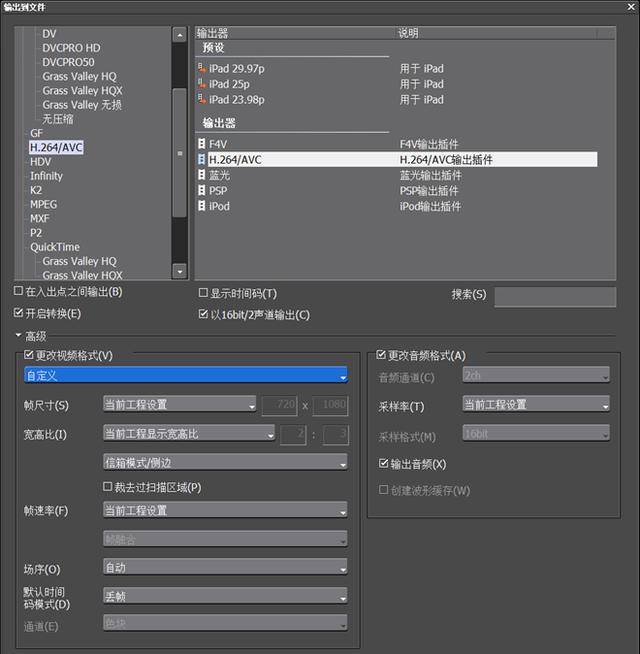Click the F4V exporter film icon
Screen dimensions: 640x654
202,144
